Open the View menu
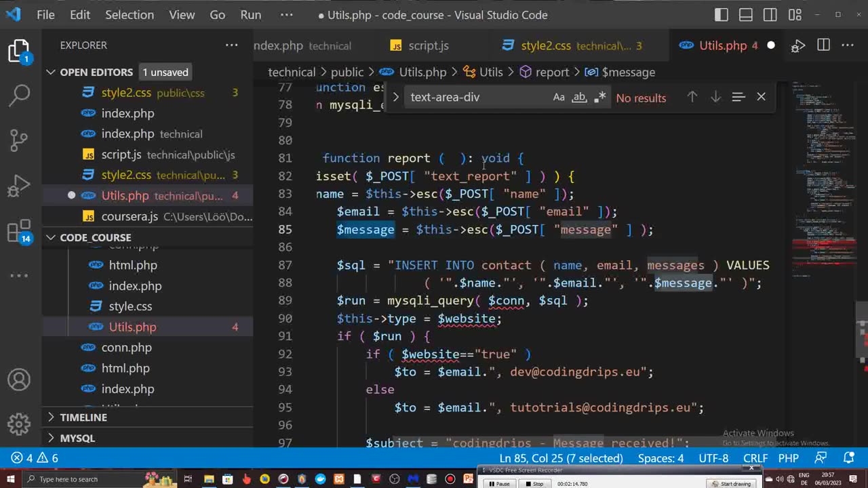 point(182,15)
